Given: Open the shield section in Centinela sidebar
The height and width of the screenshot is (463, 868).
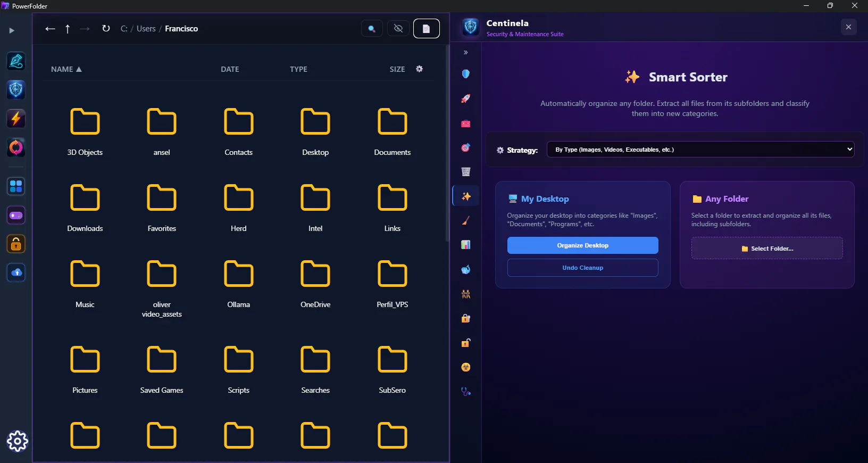Looking at the screenshot, I should (x=466, y=74).
